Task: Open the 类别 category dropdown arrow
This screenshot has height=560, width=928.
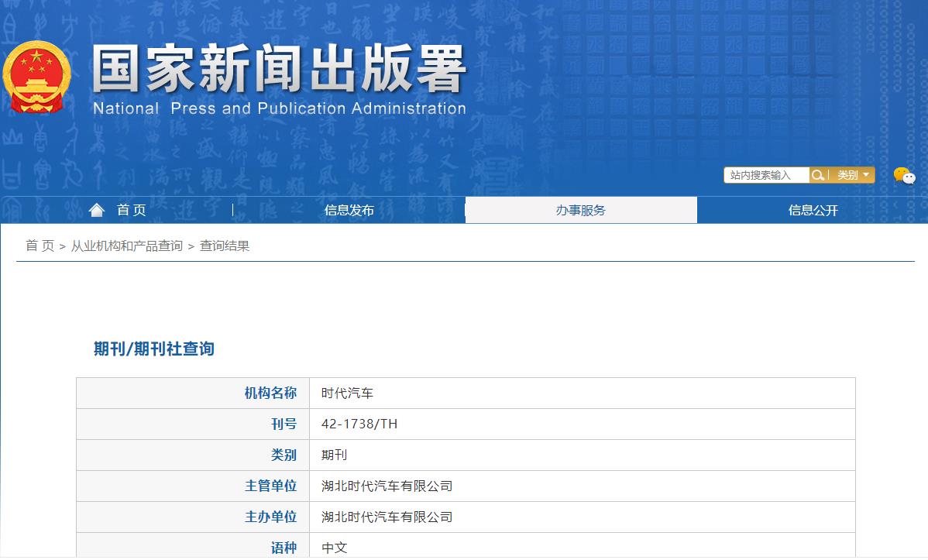Action: pyautogui.click(x=865, y=174)
